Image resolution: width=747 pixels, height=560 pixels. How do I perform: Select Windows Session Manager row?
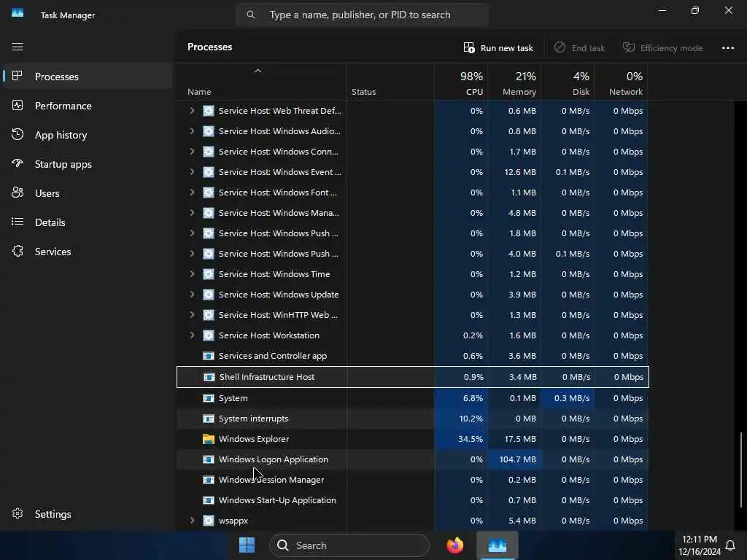pyautogui.click(x=413, y=480)
